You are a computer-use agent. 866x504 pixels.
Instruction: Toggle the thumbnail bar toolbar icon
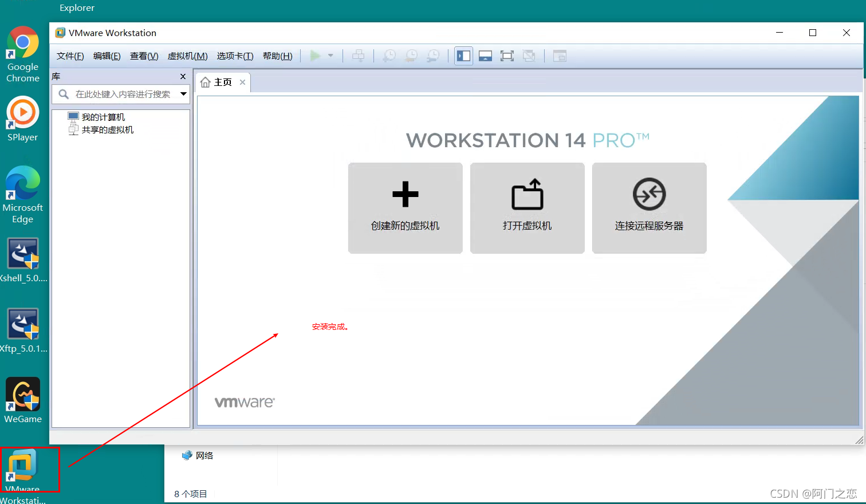pos(485,56)
